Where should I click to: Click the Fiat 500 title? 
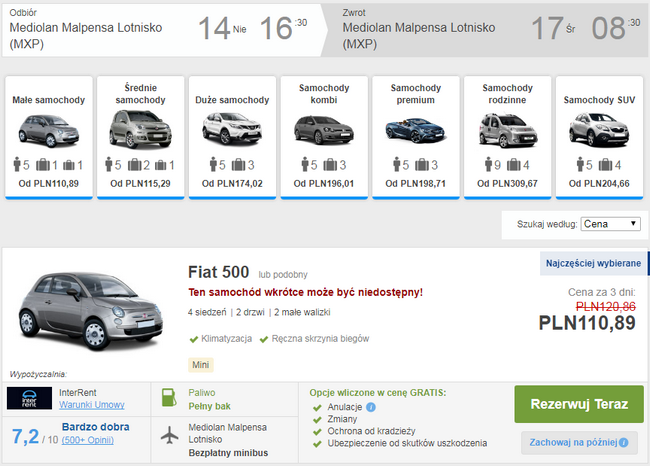218,272
